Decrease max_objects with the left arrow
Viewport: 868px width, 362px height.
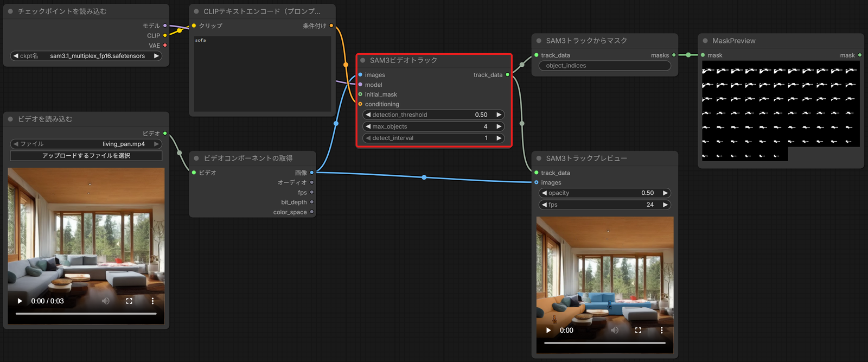pyautogui.click(x=368, y=126)
